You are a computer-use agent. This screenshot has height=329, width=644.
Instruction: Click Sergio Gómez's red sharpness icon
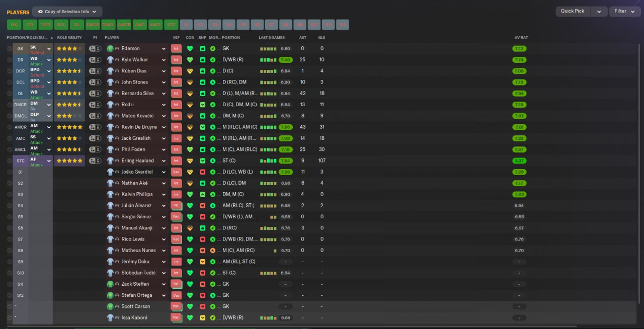tap(202, 217)
